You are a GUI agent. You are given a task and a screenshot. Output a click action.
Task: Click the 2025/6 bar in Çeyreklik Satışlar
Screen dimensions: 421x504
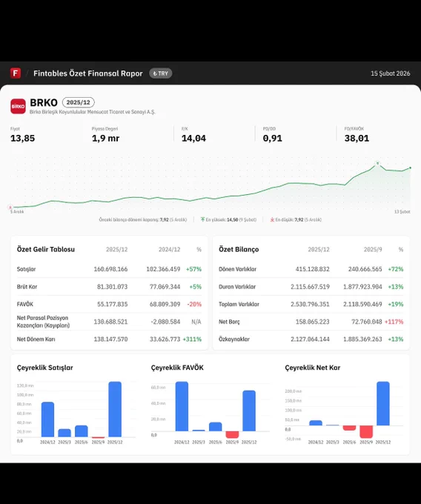[x=82, y=431]
